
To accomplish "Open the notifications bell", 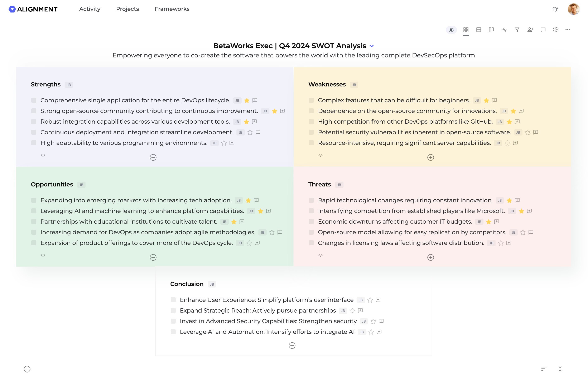I will click(x=555, y=9).
